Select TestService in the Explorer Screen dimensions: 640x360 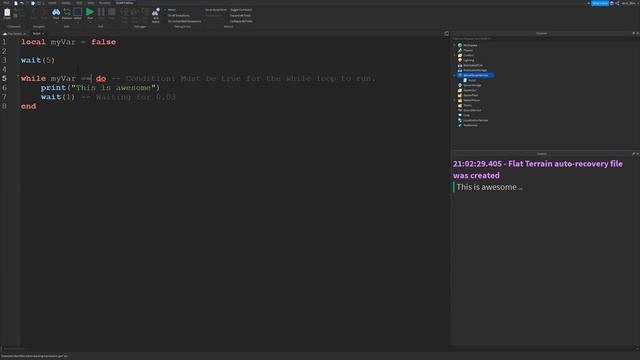tap(470, 125)
